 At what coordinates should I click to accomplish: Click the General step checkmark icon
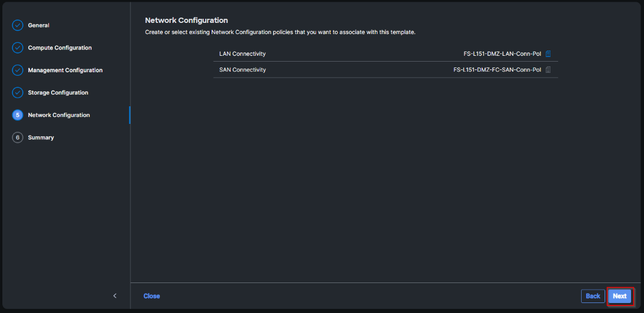18,25
